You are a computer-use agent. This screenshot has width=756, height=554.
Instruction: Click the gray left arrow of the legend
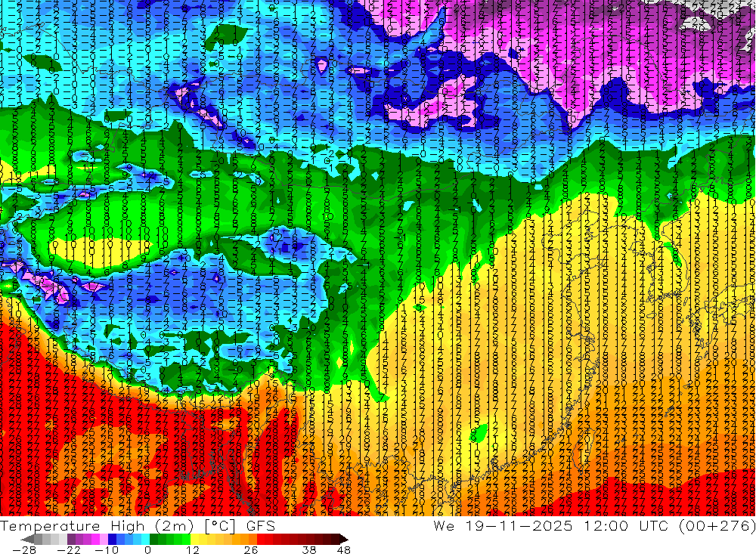pyautogui.click(x=28, y=540)
